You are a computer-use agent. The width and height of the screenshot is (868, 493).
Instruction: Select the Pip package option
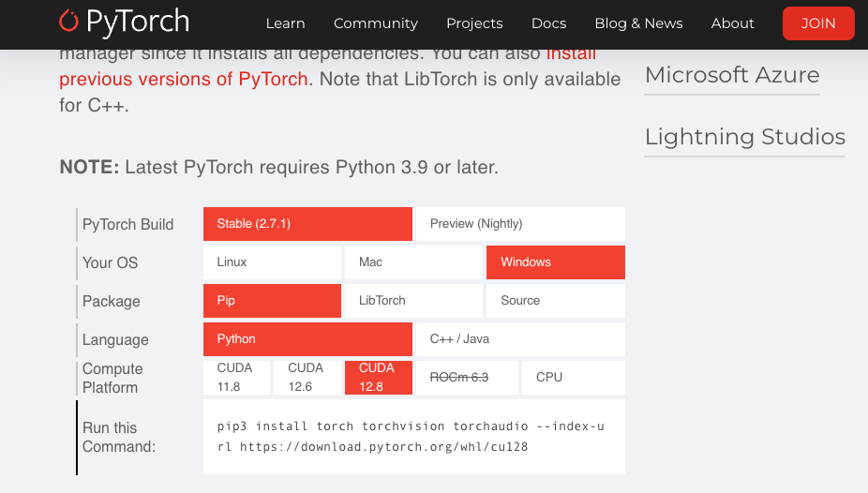click(272, 301)
